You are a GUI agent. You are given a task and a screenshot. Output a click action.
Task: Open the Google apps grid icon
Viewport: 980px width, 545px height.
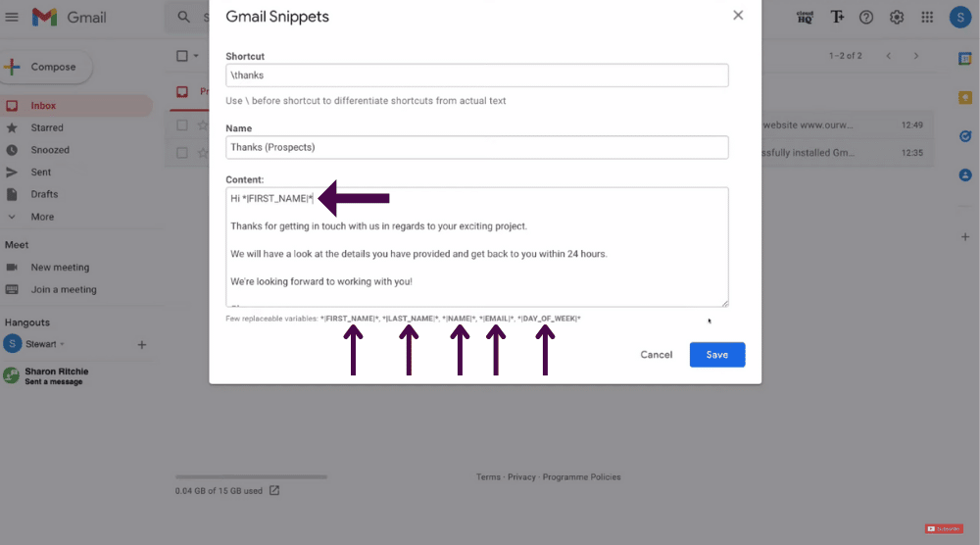pos(927,18)
